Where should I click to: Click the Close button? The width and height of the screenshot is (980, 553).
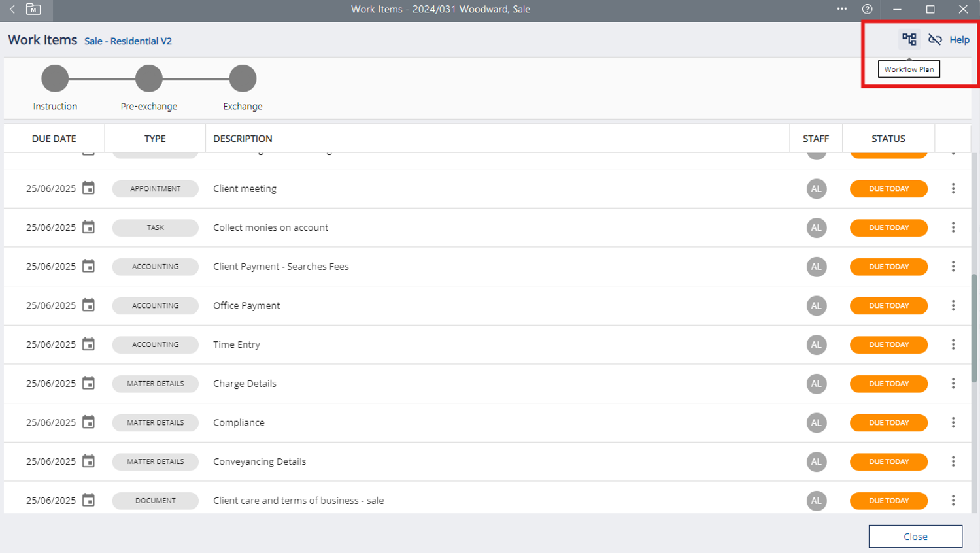pyautogui.click(x=915, y=536)
